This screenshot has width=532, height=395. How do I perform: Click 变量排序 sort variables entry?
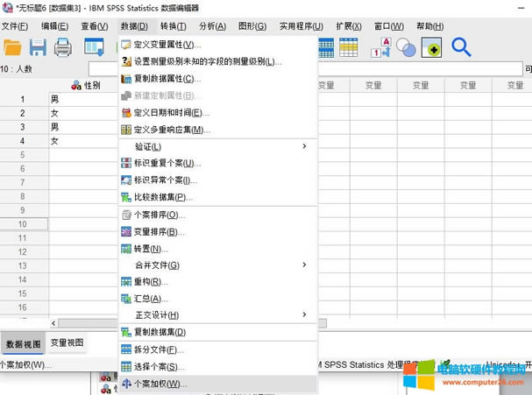point(159,232)
